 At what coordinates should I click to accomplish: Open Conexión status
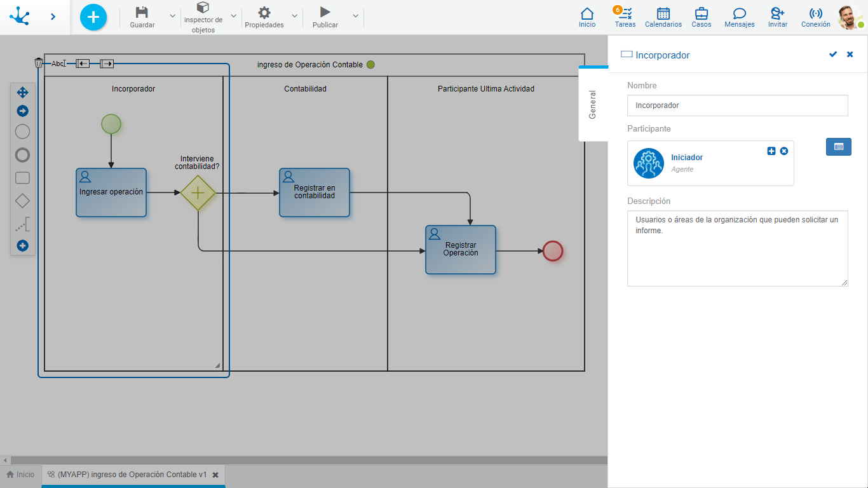coord(816,18)
